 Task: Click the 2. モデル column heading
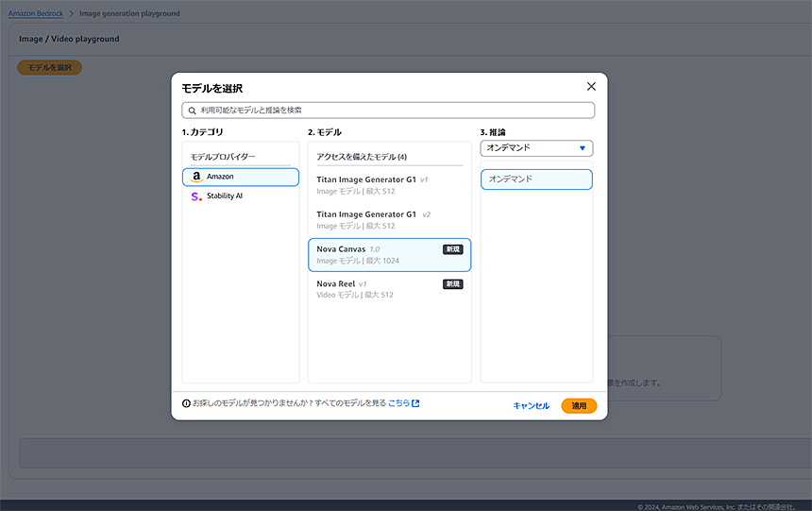[325, 132]
